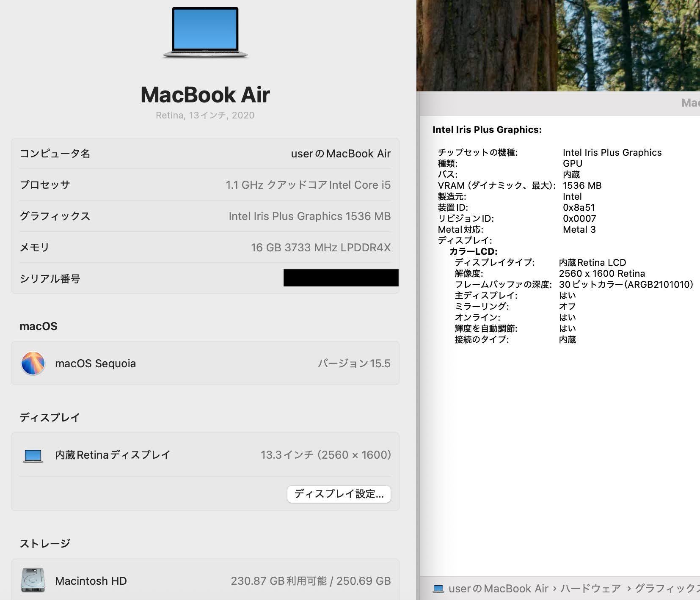The width and height of the screenshot is (700, 600).
Task: Click the Macintosh HD available storage text
Action: pos(310,581)
